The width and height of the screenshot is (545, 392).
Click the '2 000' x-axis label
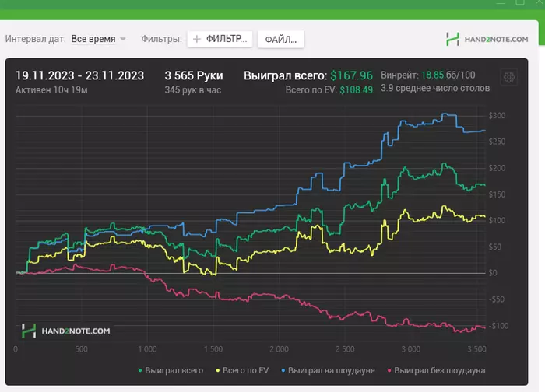[279, 349]
